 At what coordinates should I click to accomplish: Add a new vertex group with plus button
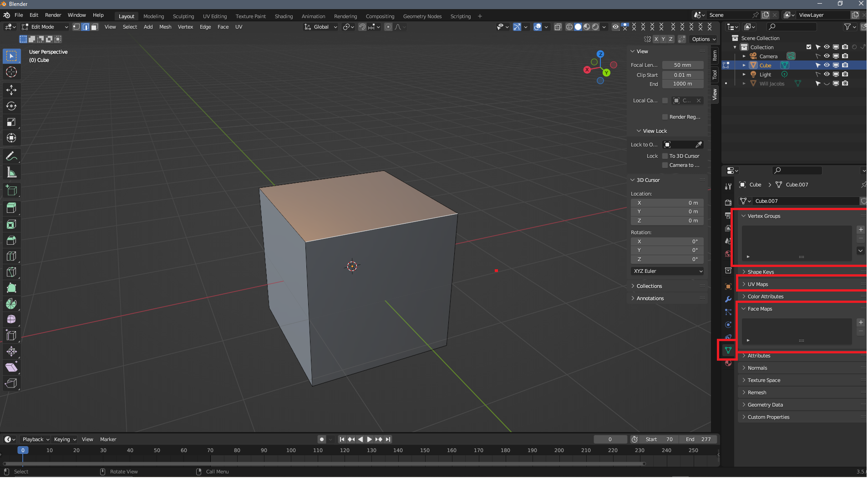[861, 230]
